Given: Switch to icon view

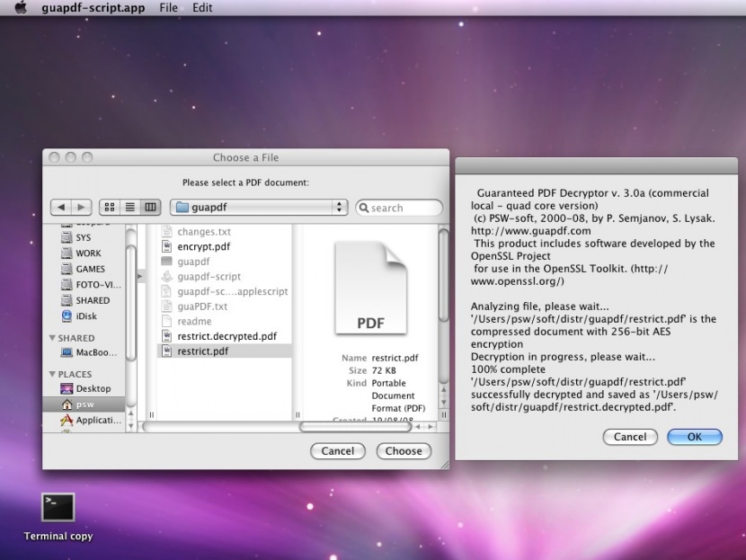Looking at the screenshot, I should (x=110, y=207).
